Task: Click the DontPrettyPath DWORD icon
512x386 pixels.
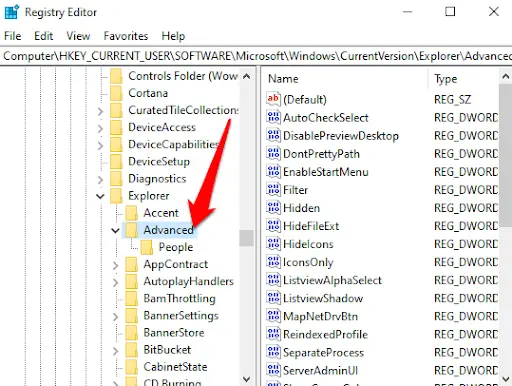Action: [x=273, y=153]
